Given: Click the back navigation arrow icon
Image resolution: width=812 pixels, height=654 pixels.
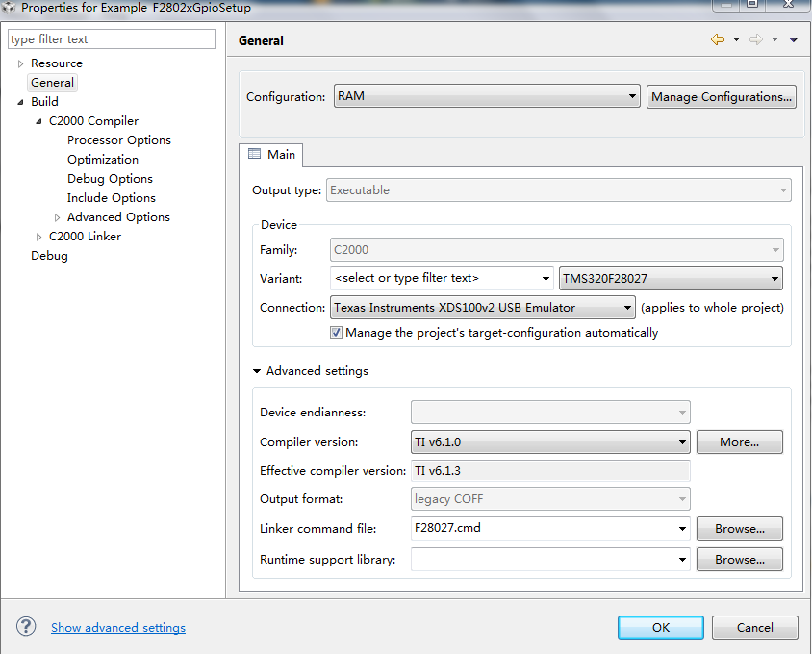Looking at the screenshot, I should 717,39.
